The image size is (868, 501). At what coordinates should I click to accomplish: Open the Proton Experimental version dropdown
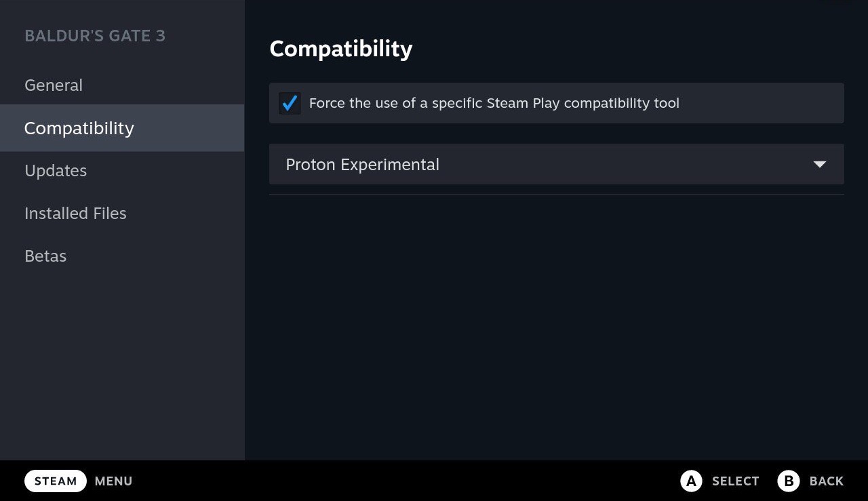click(556, 164)
